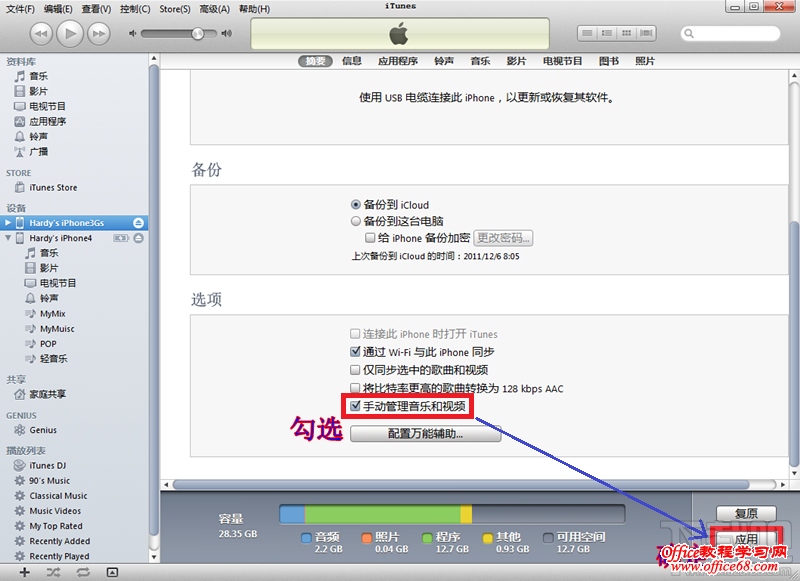
Task: Select the 信息 tab
Action: pyautogui.click(x=352, y=61)
